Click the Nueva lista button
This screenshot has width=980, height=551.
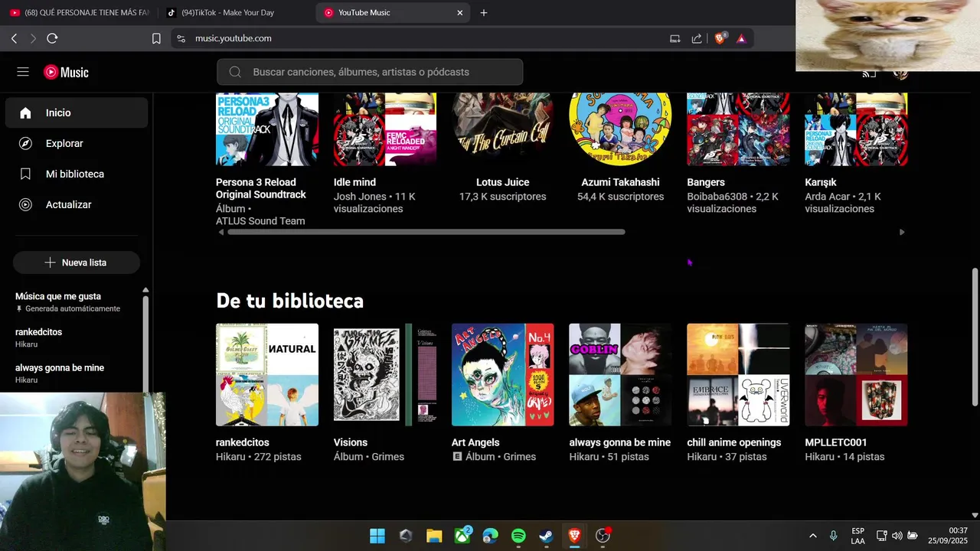point(77,262)
